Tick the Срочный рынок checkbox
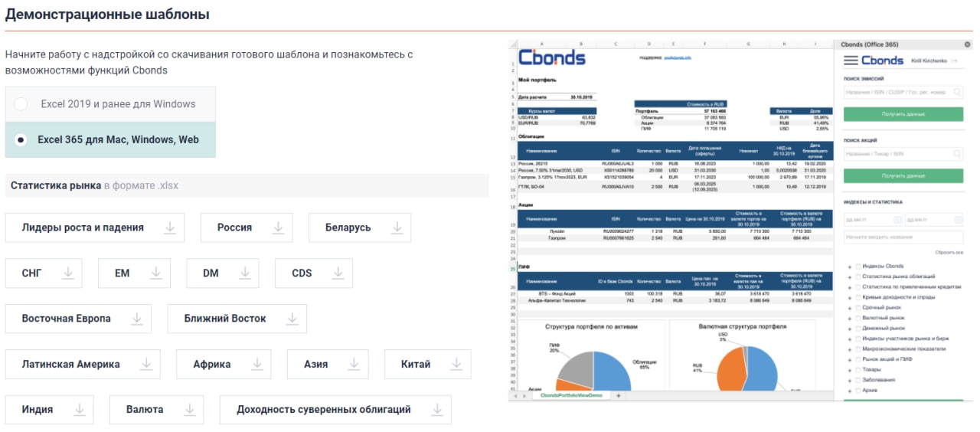This screenshot has width=980, height=432. pyautogui.click(x=858, y=307)
